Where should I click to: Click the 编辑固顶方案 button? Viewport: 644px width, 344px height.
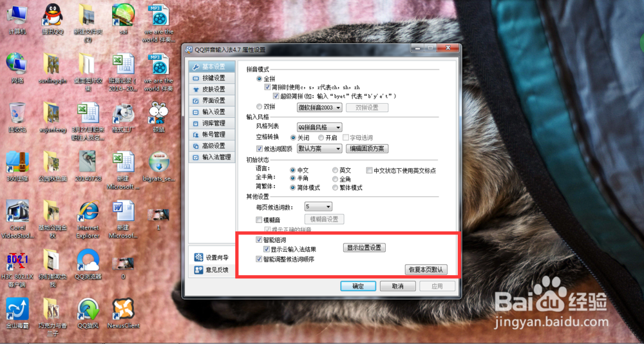pyautogui.click(x=368, y=148)
